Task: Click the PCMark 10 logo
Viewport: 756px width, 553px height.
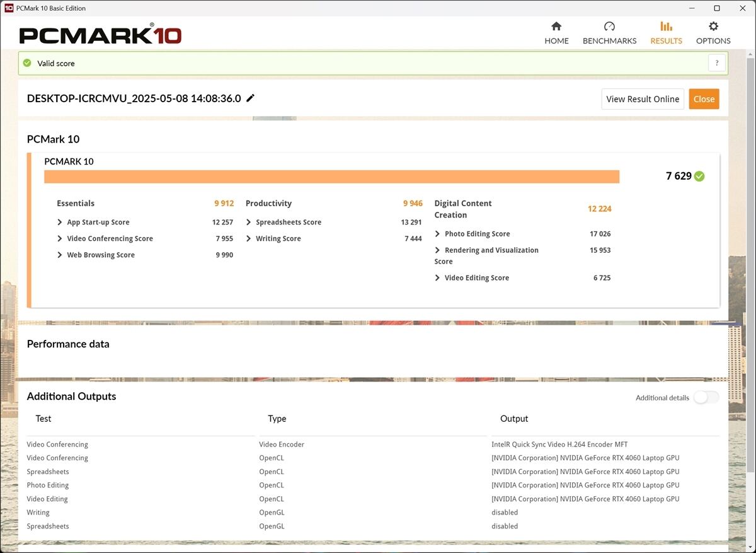Action: click(101, 35)
